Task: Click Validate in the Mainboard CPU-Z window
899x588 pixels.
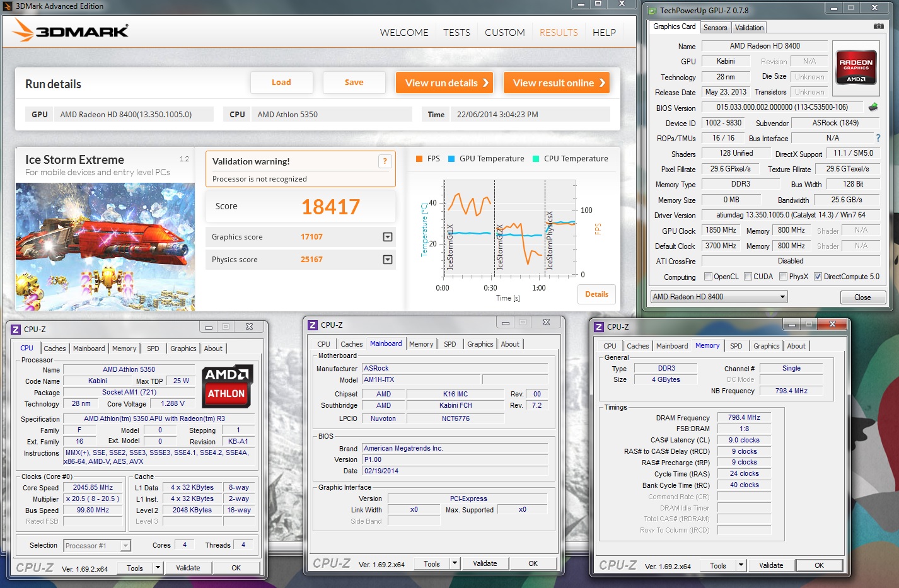Action: [485, 563]
